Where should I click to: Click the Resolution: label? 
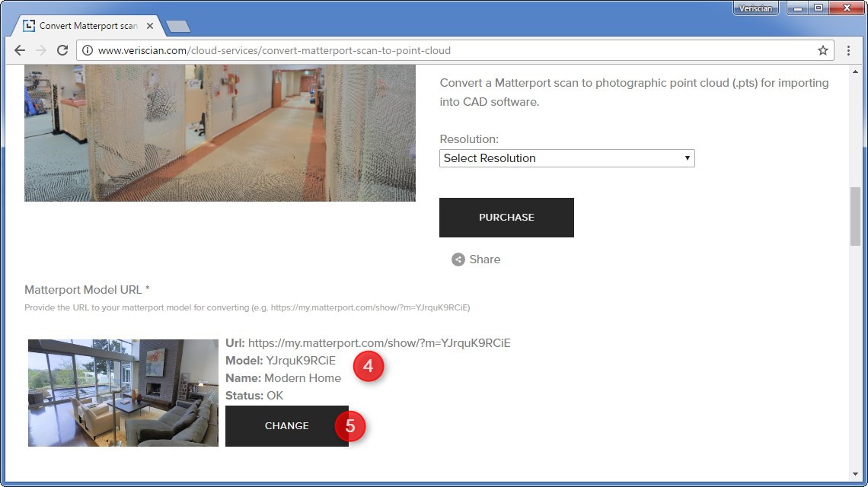tap(469, 139)
